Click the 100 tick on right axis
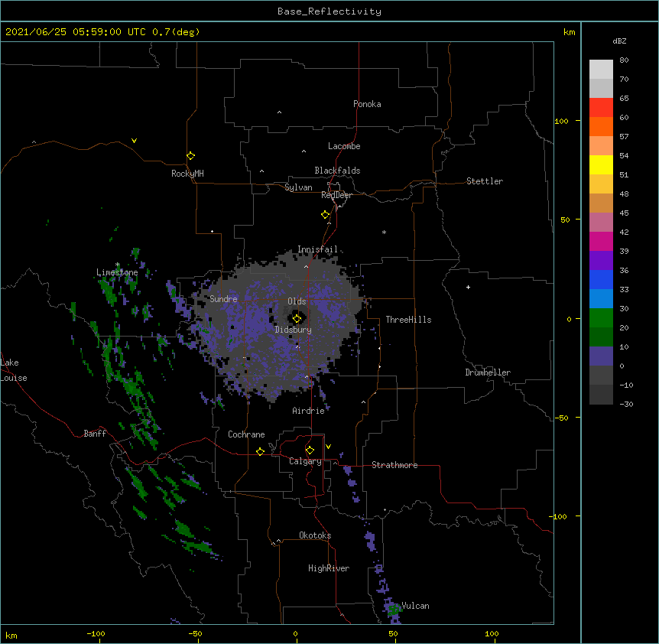The image size is (659, 644). coord(561,121)
